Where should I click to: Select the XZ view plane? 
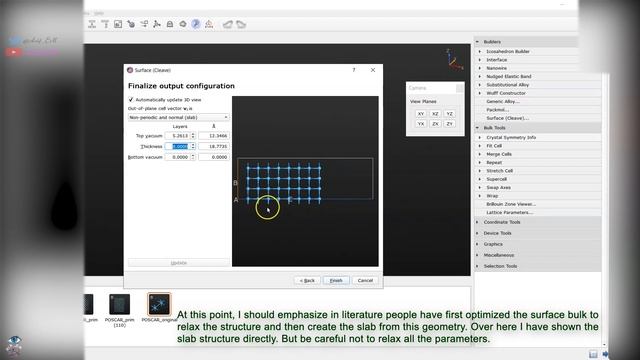[435, 114]
